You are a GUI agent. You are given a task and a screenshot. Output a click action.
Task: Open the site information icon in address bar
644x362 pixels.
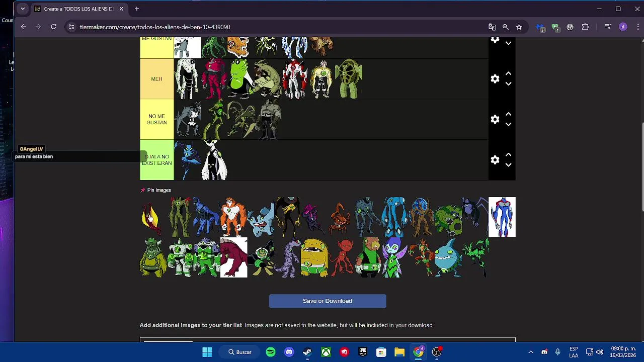[x=71, y=27]
